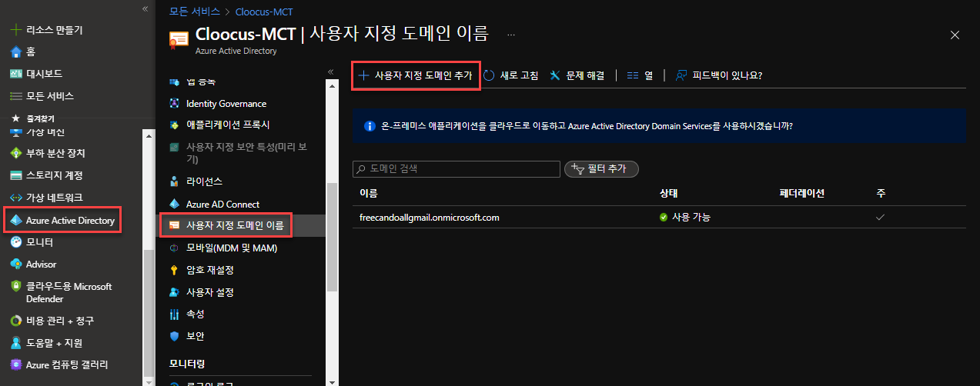Viewport: 980px width, 386px height.
Task: Click the plus icon beside 리소스 만들기
Action: click(15, 30)
